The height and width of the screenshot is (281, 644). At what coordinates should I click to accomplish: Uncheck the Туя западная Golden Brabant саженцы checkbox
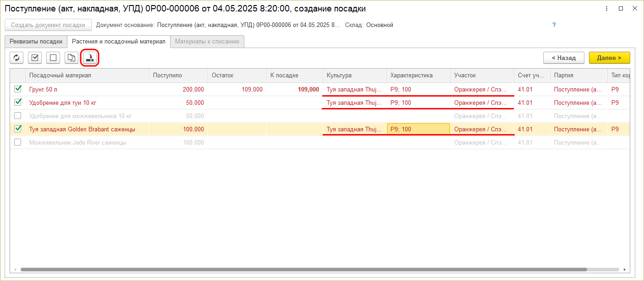[18, 129]
